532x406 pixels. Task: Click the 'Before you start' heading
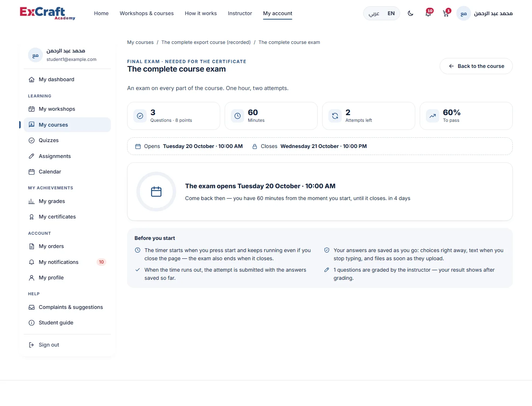pyautogui.click(x=155, y=238)
